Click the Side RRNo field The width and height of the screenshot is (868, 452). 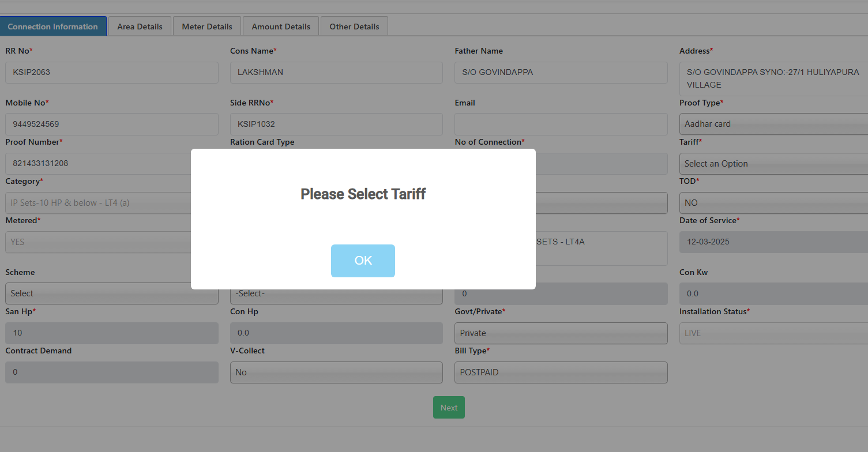coord(336,124)
